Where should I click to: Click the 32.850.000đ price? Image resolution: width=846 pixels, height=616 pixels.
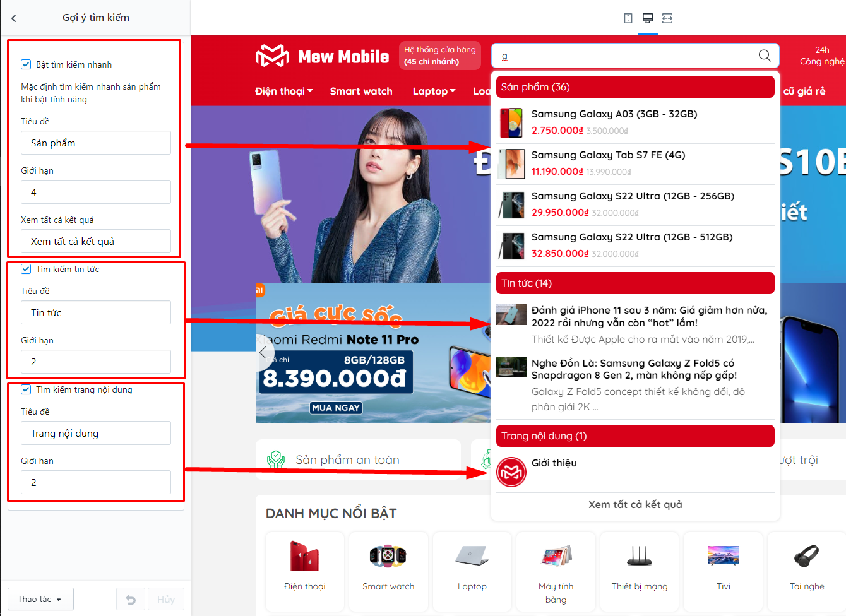(x=560, y=253)
